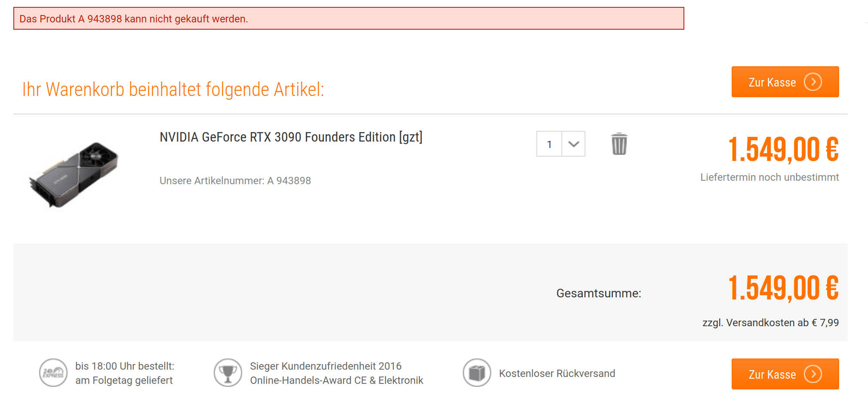Click the arrow circle in bottom Zur Kasse button

pos(813,374)
